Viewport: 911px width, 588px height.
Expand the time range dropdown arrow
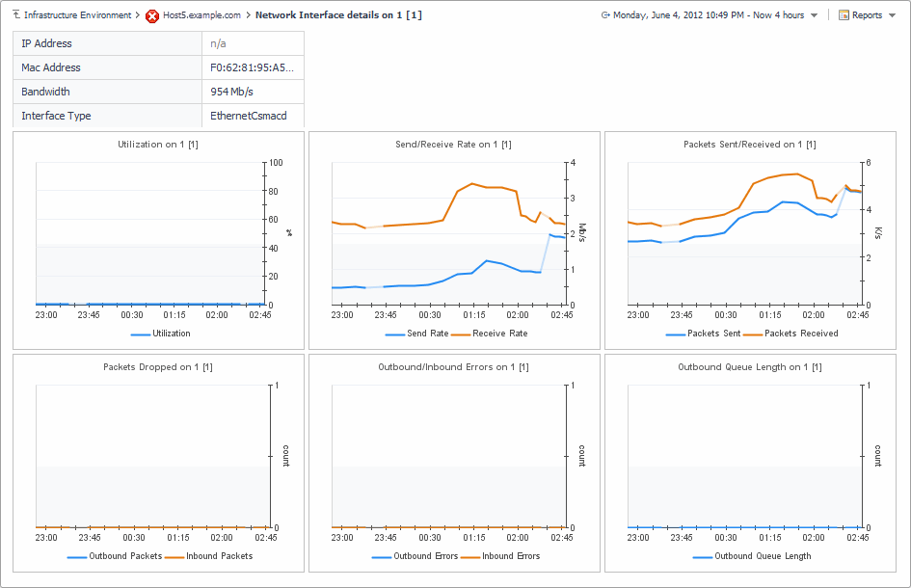coord(815,16)
